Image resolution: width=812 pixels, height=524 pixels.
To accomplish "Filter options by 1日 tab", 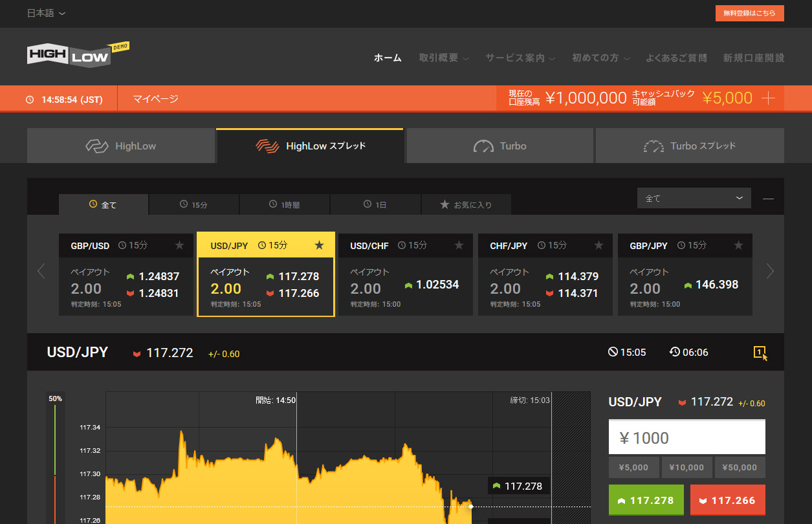I will (x=375, y=204).
